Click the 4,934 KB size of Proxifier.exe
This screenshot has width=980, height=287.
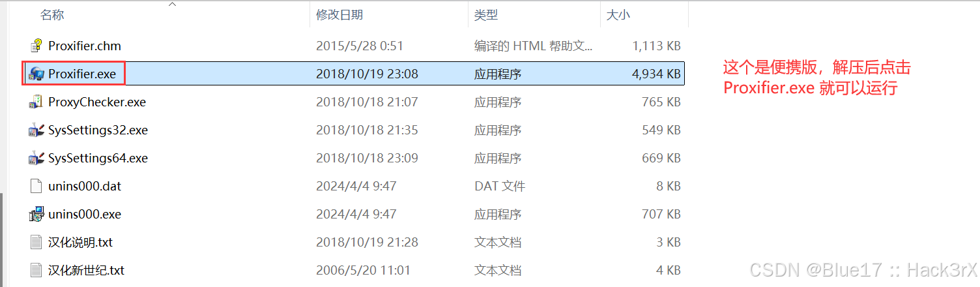[x=656, y=74]
